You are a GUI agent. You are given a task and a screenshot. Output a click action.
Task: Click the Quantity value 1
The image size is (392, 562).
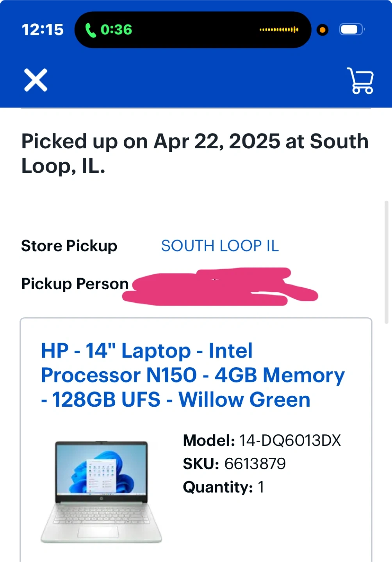(261, 487)
